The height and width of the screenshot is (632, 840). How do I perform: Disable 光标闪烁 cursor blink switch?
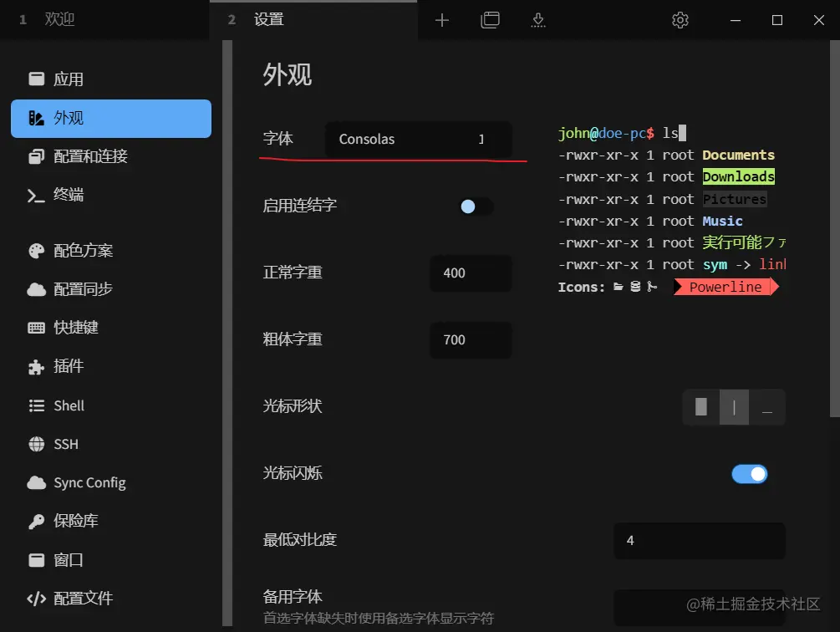point(750,474)
